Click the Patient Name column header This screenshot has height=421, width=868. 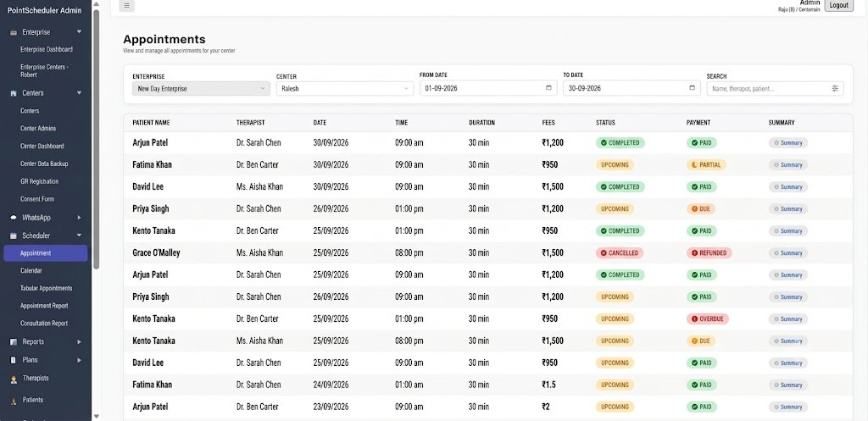coord(151,123)
